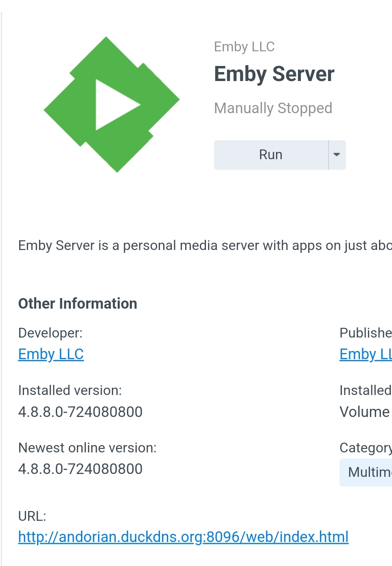Run the Emby Server application

(270, 155)
